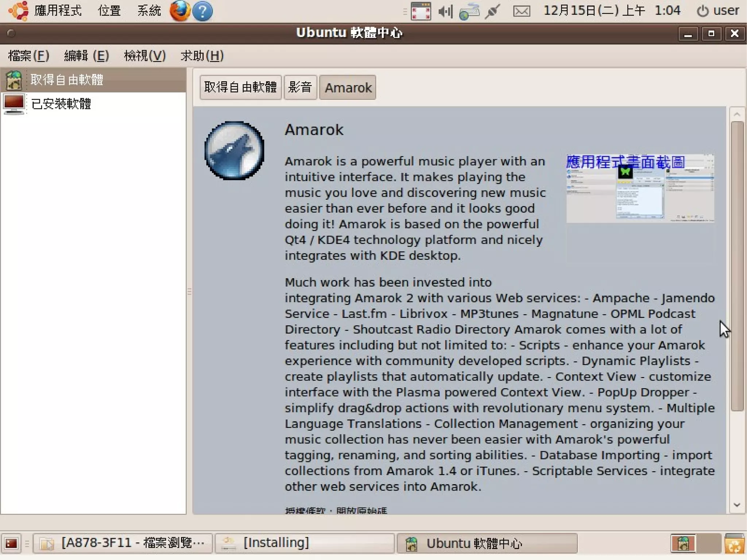Screen dimensions: 747x560
Task: Click the Amarok breadcrumb button
Action: click(x=348, y=87)
